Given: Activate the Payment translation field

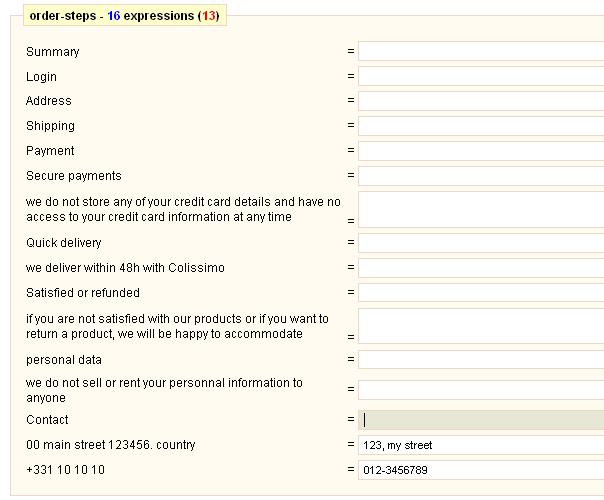Looking at the screenshot, I should coord(481,151).
